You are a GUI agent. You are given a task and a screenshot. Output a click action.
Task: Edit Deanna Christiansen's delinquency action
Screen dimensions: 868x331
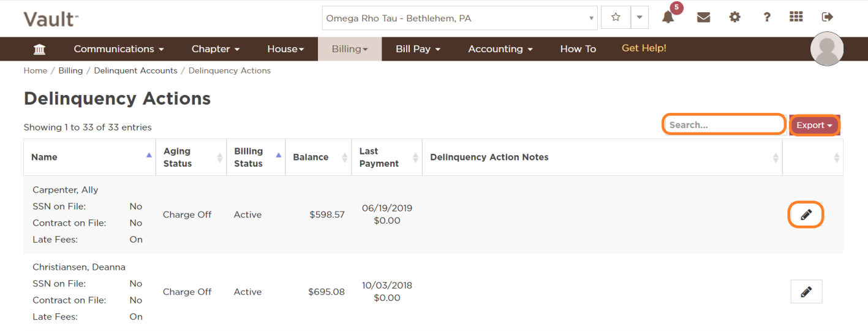point(806,292)
